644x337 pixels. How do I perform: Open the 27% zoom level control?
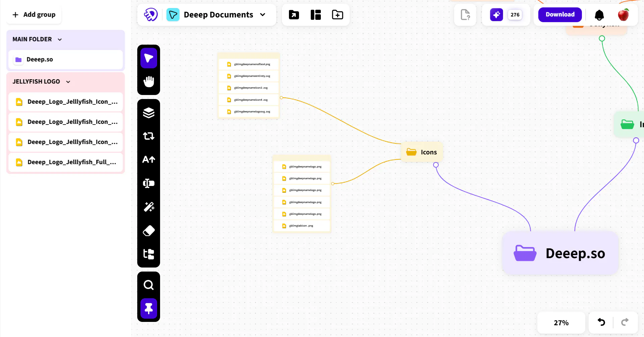tap(561, 323)
